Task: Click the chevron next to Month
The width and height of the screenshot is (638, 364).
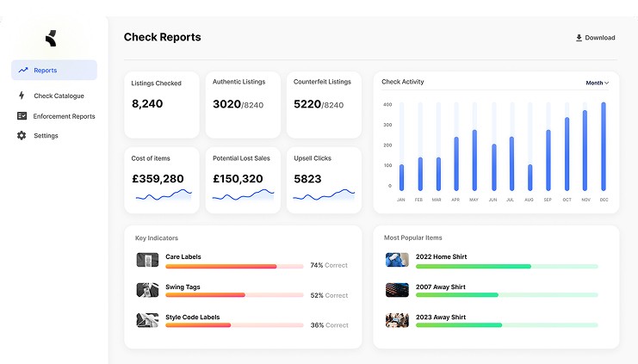Action: pos(606,83)
